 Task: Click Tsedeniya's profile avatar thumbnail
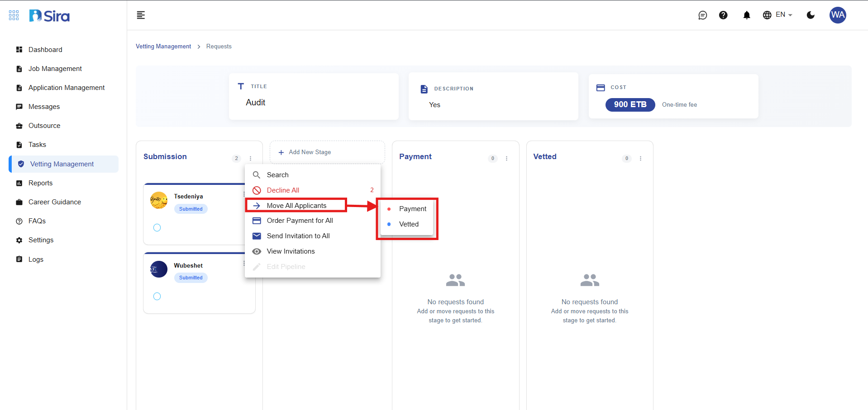click(159, 200)
